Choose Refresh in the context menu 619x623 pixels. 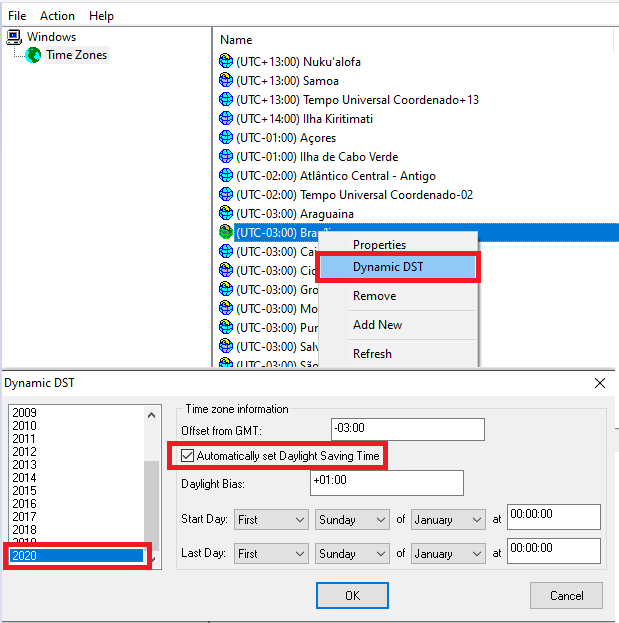coord(372,354)
